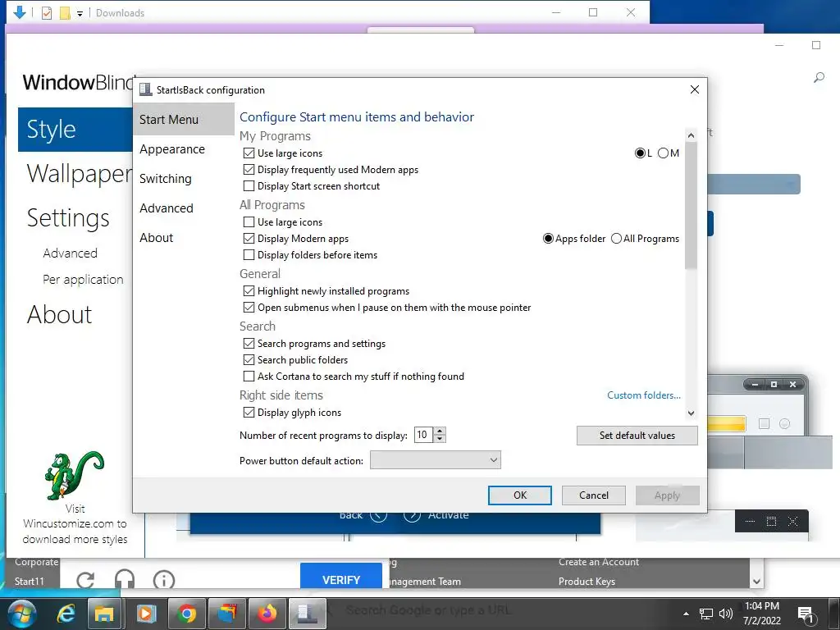Open the quick access toolbar dropdown in Downloads
This screenshot has width=840, height=630.
point(80,13)
